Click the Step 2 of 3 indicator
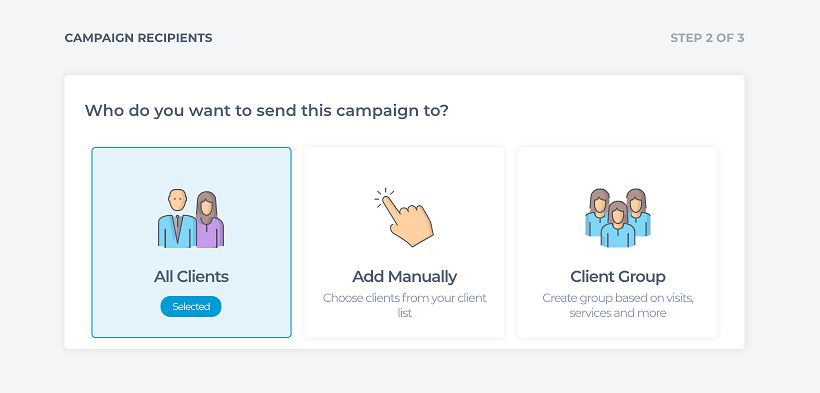Image resolution: width=820 pixels, height=393 pixels. [x=707, y=38]
